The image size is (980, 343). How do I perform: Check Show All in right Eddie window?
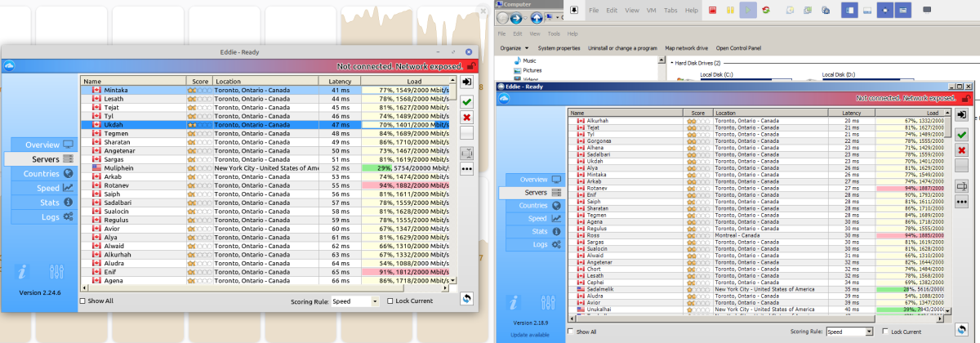pos(571,332)
